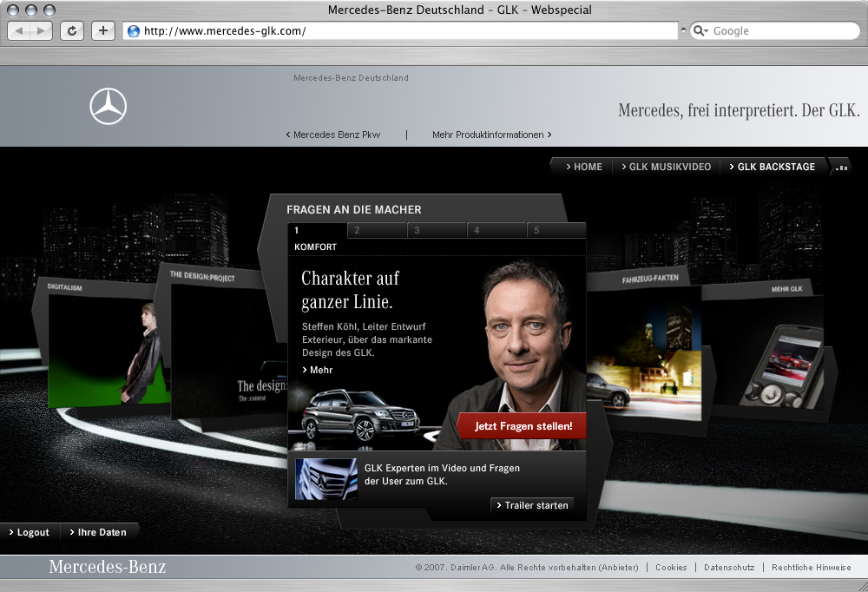Start the trailer with Trailer starten
Viewport: 868px width, 592px height.
point(533,505)
